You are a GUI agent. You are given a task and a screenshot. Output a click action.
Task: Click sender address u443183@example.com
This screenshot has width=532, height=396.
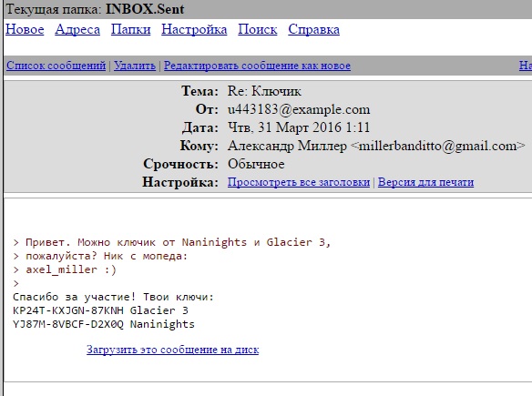(299, 109)
